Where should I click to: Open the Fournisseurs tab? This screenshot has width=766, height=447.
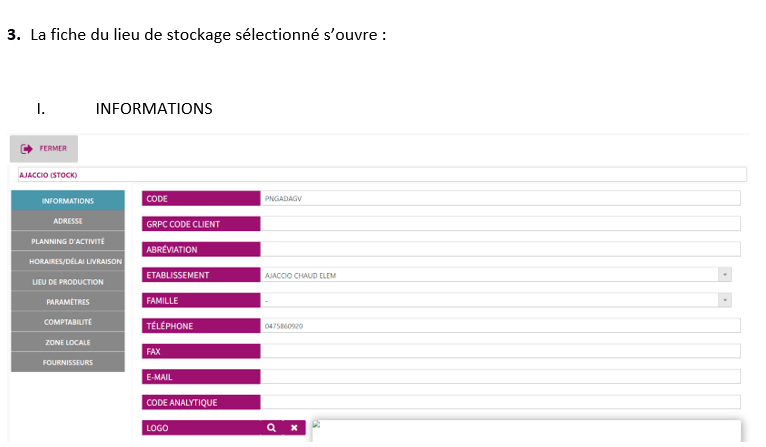click(68, 362)
